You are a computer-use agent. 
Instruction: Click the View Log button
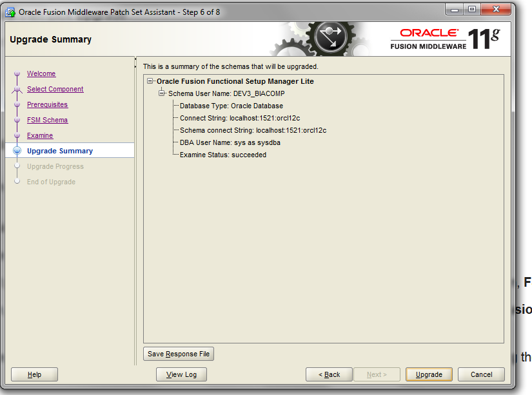181,374
